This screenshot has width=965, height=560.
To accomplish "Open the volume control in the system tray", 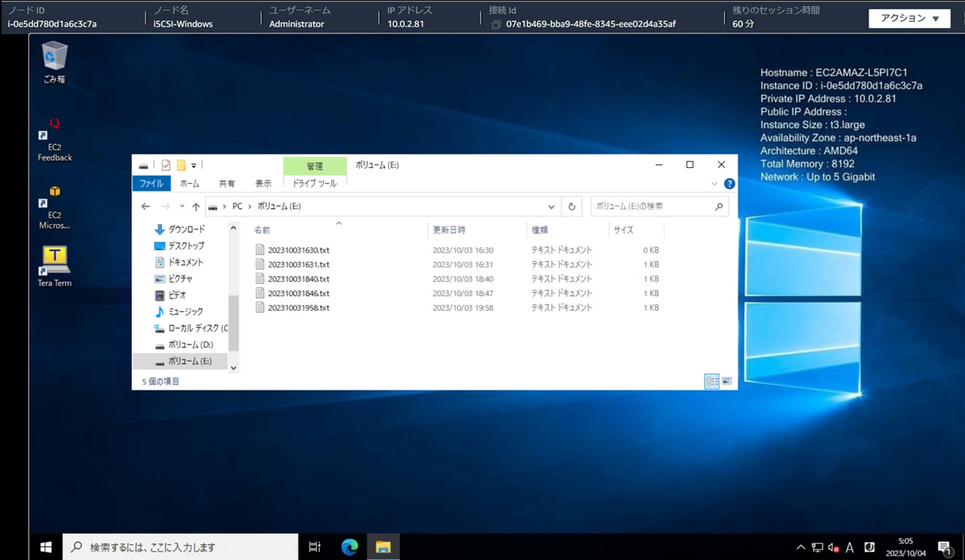I will click(x=833, y=548).
